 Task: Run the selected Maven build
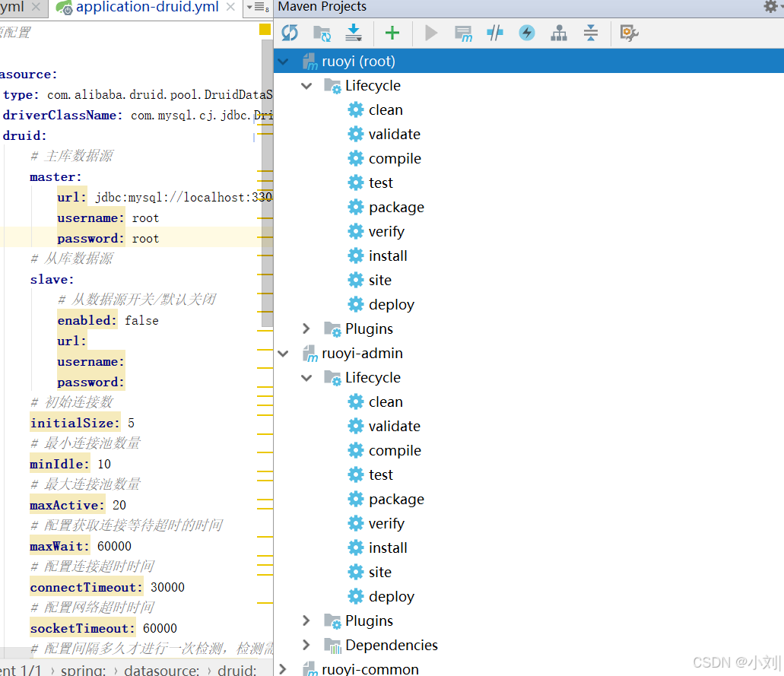pos(430,33)
